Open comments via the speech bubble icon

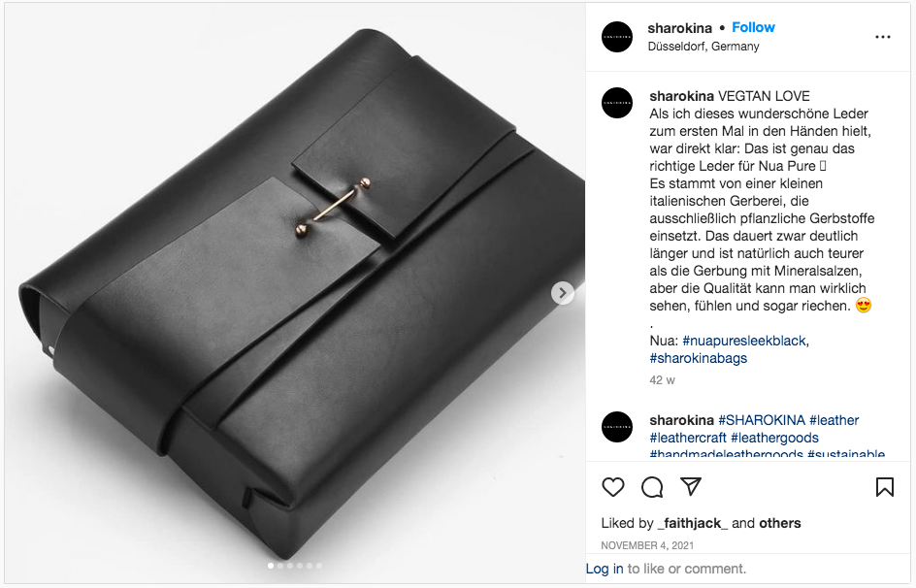pyautogui.click(x=652, y=487)
